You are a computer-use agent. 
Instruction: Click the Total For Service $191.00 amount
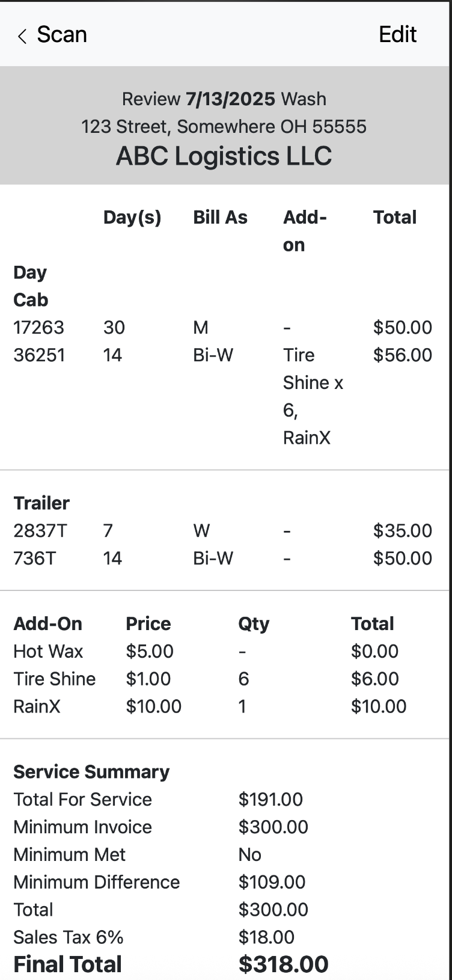[x=270, y=800]
